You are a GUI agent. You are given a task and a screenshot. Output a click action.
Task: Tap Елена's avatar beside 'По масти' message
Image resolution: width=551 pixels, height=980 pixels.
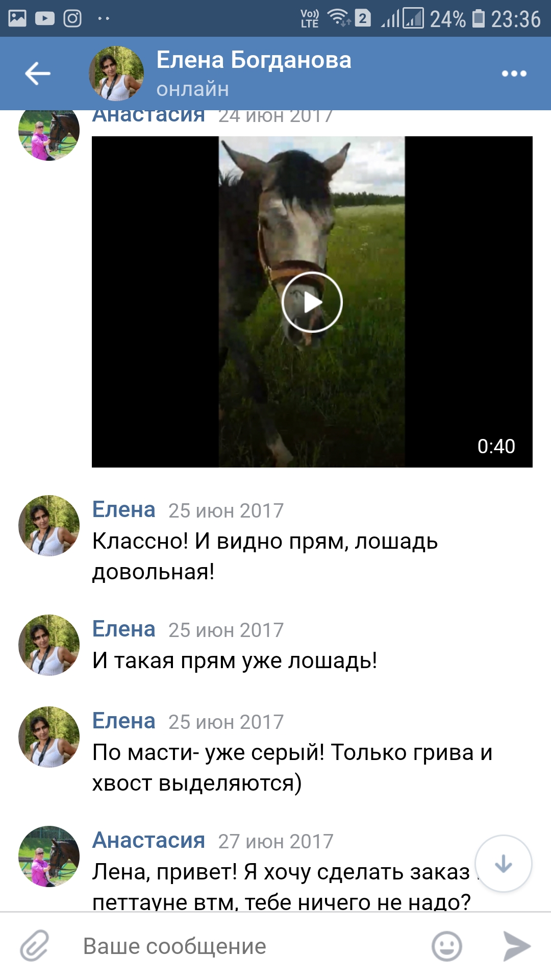49,737
